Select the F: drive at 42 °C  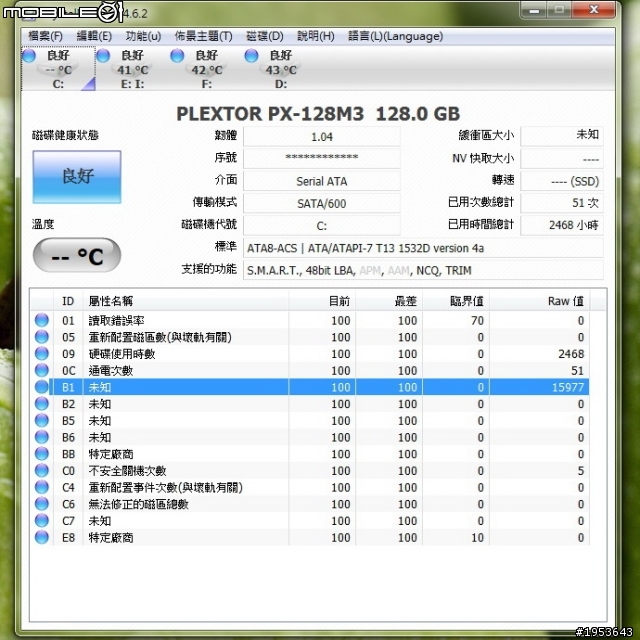(207, 69)
